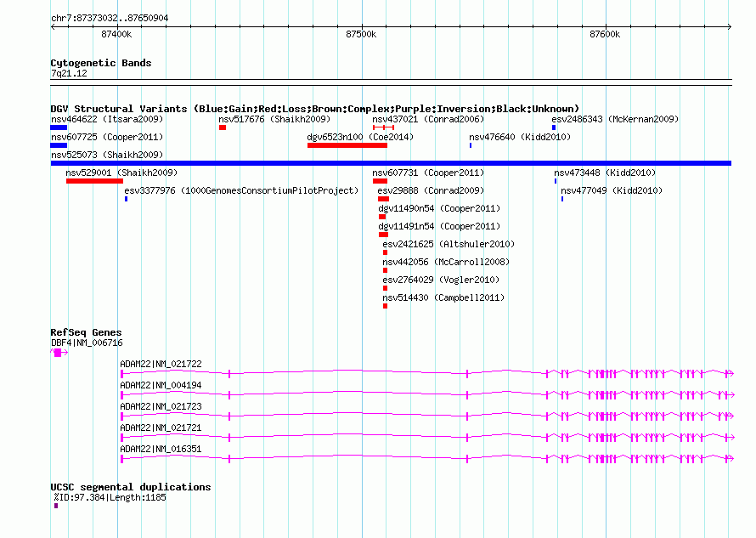This screenshot has height=538, width=756.
Task: Open the esv2764029 (Vogler2010) variant
Action: click(441, 280)
